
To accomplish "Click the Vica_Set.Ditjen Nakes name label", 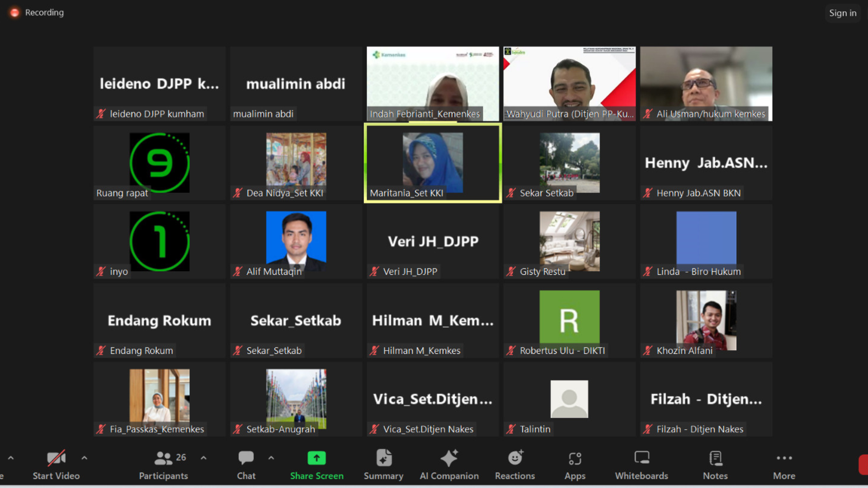I will (x=428, y=429).
